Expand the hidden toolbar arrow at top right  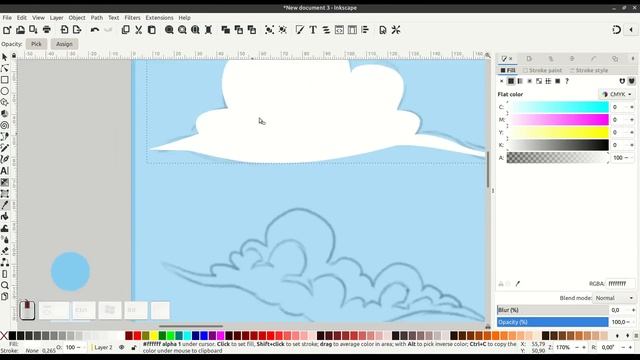[x=631, y=30]
